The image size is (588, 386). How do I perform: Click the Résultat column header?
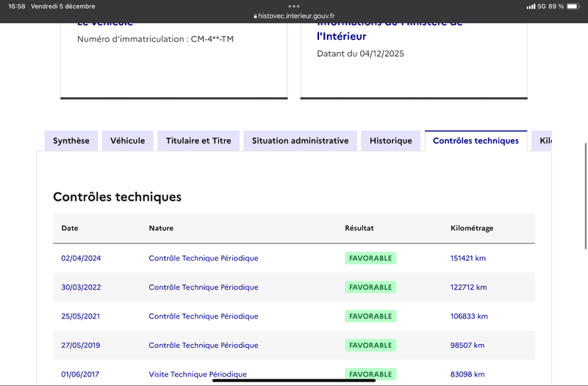click(x=359, y=228)
